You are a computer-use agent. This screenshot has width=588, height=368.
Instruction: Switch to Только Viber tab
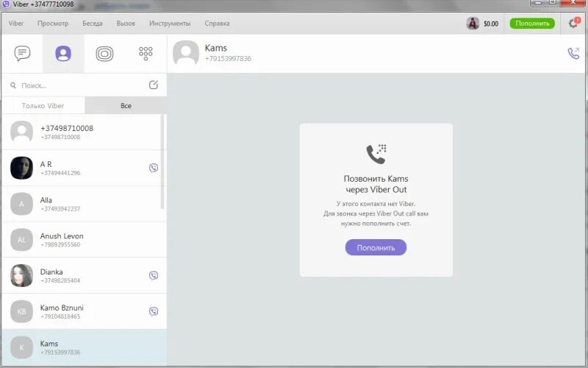(43, 105)
